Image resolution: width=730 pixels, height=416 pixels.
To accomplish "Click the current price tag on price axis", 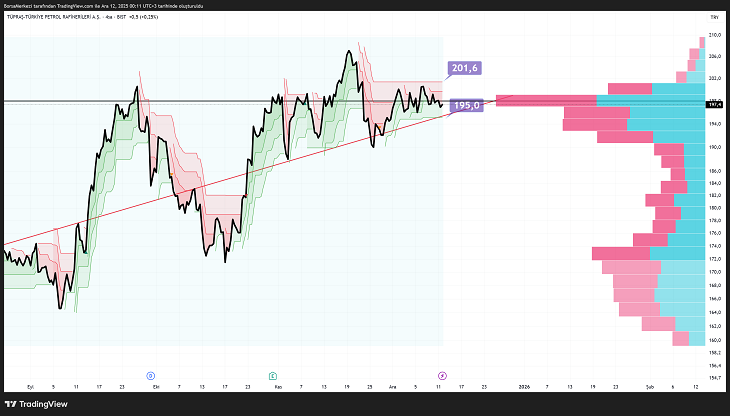I will (714, 103).
